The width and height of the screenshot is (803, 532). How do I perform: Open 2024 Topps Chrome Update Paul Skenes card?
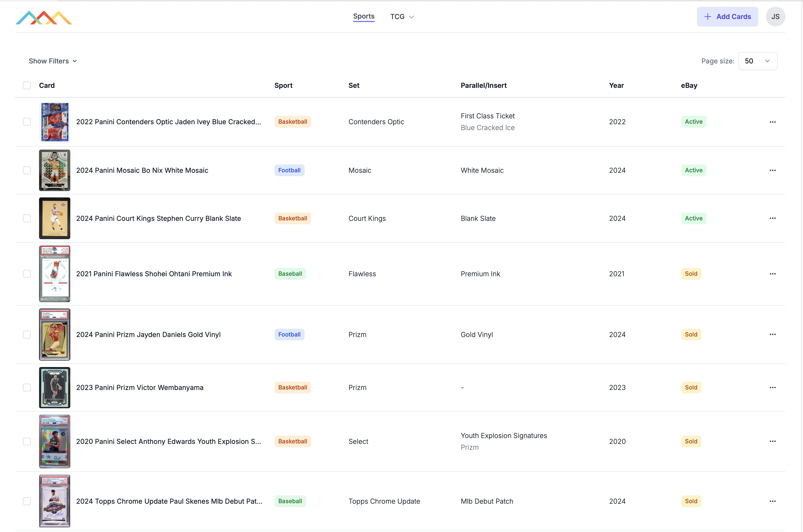(169, 501)
